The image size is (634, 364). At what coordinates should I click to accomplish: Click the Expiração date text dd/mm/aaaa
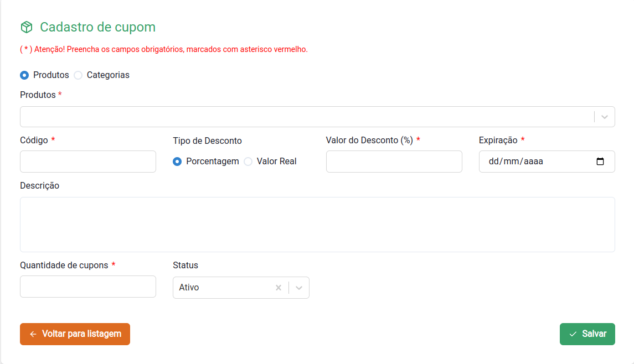516,162
